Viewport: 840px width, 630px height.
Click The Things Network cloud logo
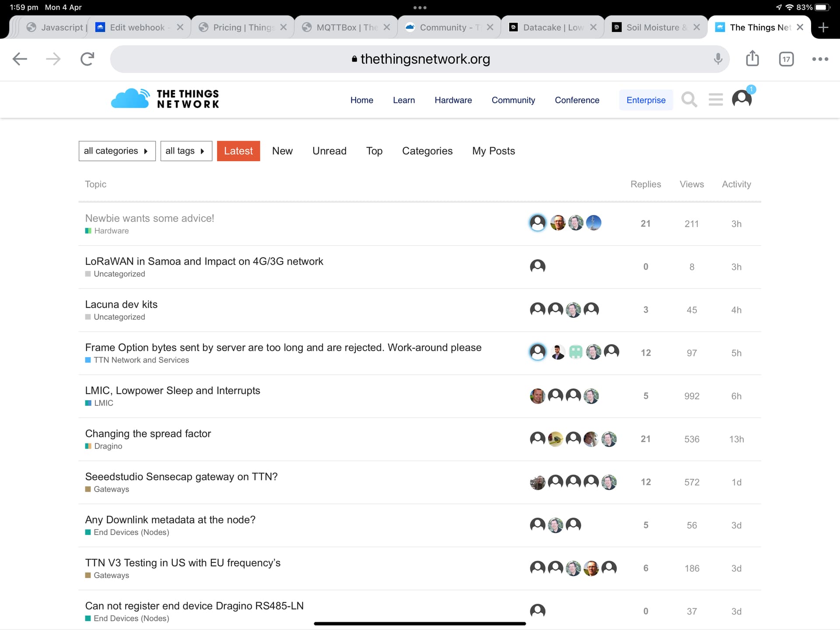coord(165,99)
